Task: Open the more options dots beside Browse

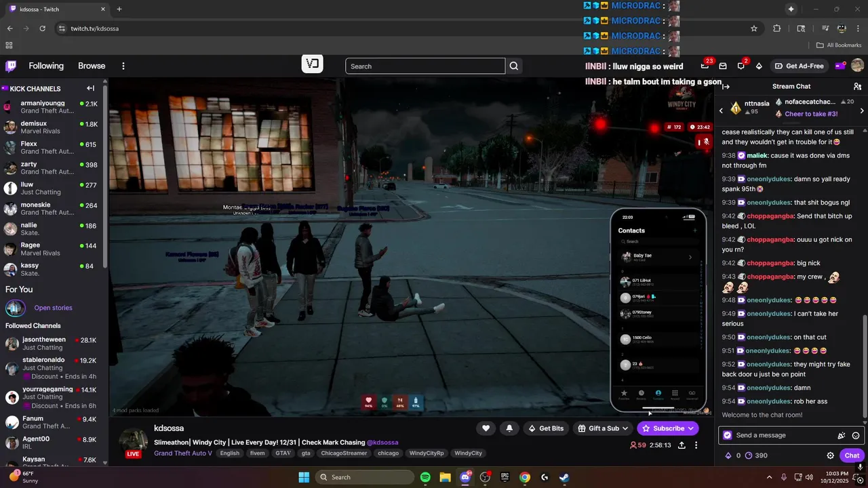Action: (123, 66)
